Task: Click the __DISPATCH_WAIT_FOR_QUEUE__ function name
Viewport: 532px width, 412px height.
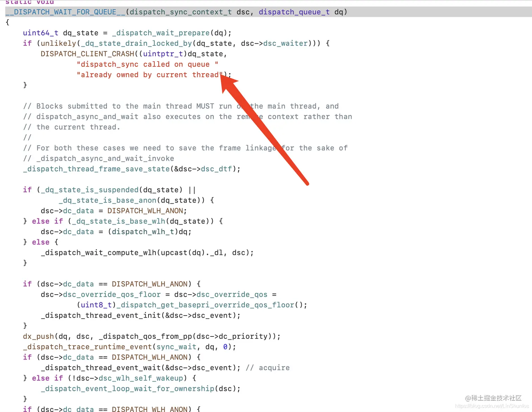Action: pyautogui.click(x=65, y=12)
